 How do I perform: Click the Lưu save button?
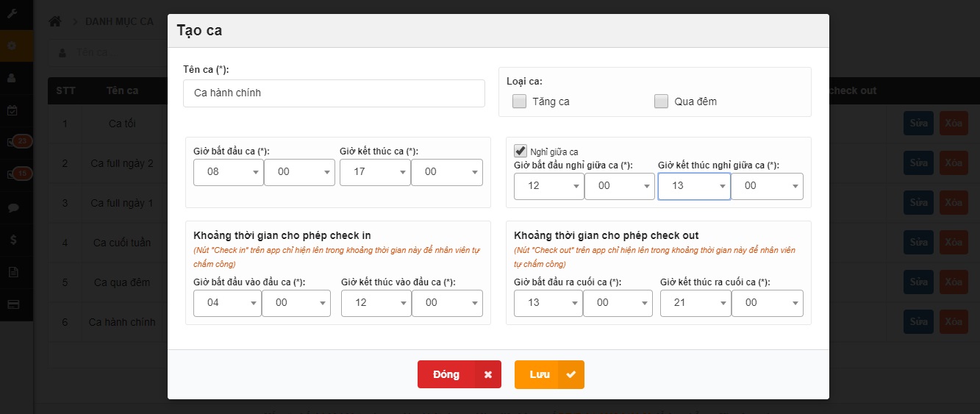coord(548,374)
